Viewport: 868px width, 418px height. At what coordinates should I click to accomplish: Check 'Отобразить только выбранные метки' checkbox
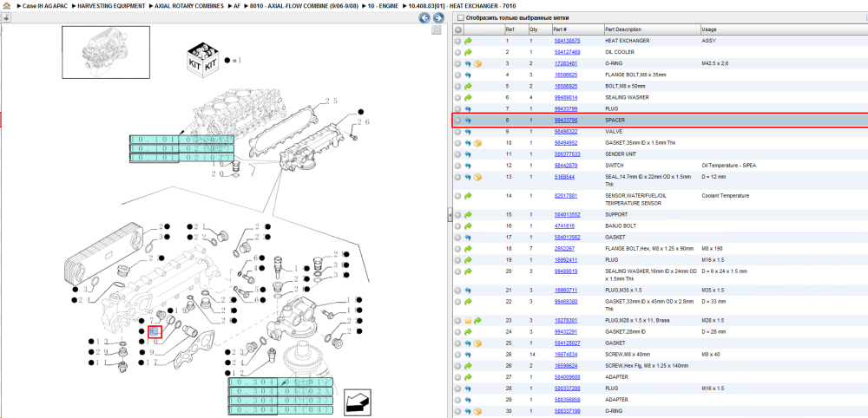click(x=459, y=18)
